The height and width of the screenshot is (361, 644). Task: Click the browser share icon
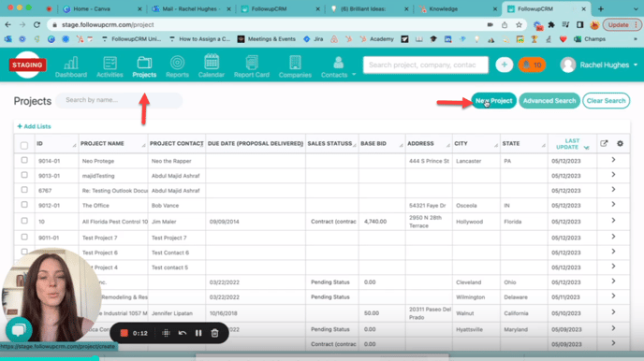pyautogui.click(x=505, y=24)
